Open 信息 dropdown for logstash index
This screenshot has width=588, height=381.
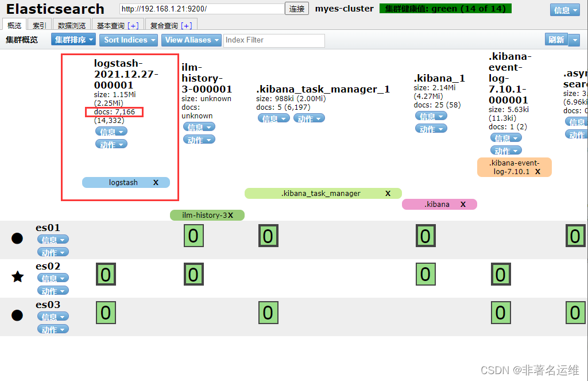click(111, 132)
